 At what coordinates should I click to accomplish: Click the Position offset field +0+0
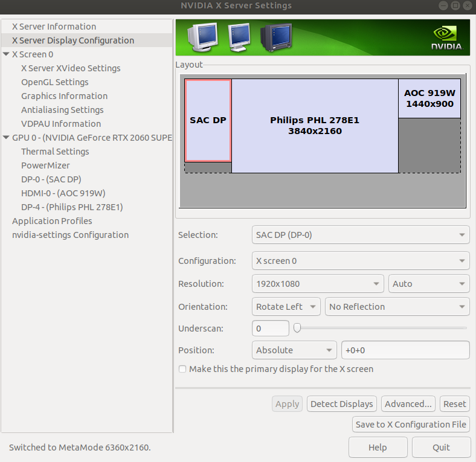point(405,350)
